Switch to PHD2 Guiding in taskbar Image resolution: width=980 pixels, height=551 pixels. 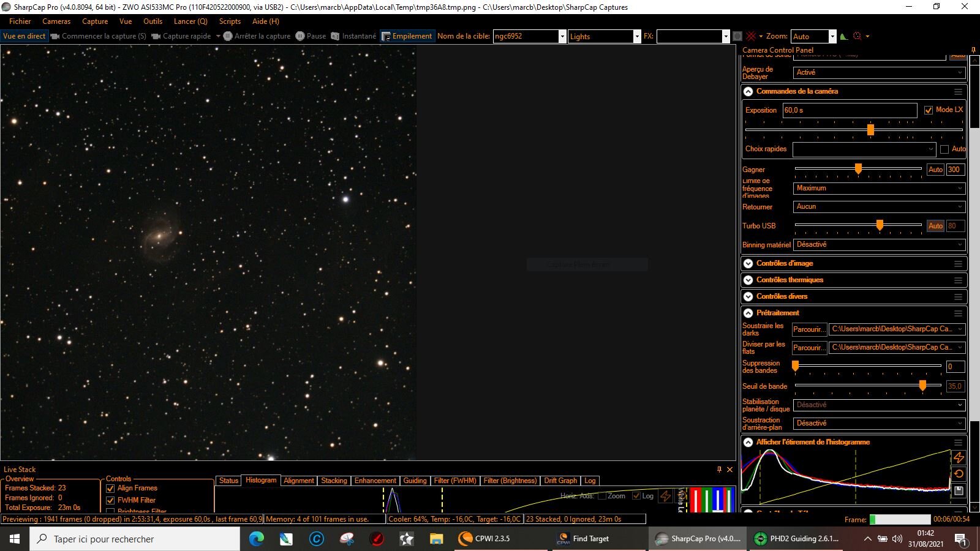click(796, 539)
